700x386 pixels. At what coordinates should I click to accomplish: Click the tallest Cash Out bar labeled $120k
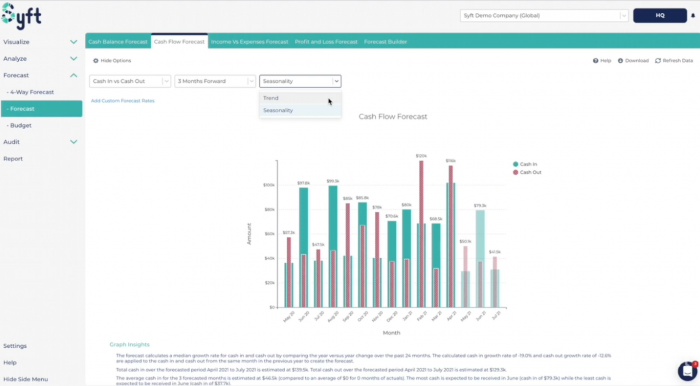tap(421, 234)
